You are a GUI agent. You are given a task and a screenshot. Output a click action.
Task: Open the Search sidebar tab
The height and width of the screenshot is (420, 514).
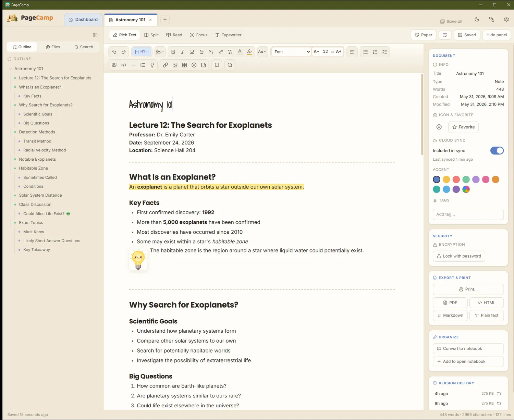coord(84,47)
